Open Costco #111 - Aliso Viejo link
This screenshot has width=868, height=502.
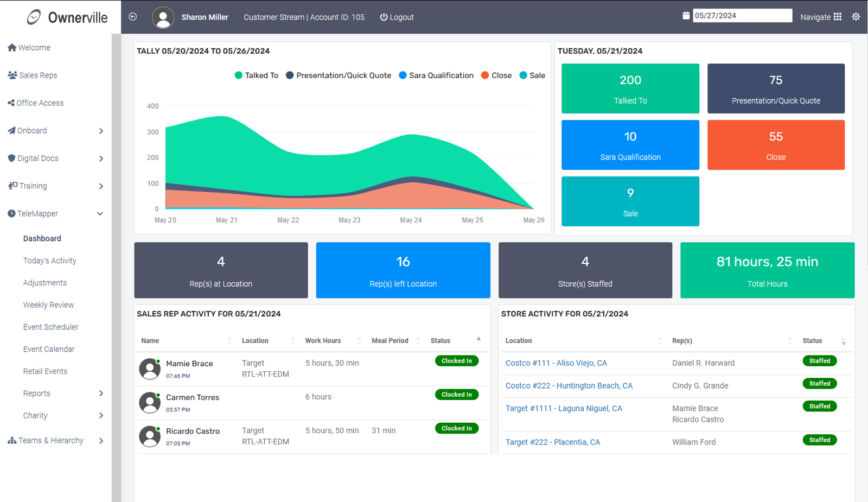[x=556, y=363]
